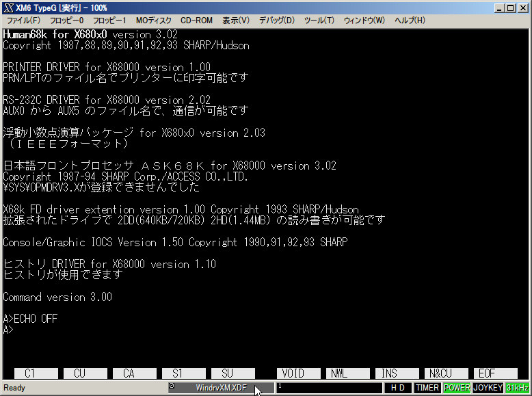Open the CD-ROM menu
Image resolution: width=532 pixels, height=396 pixels.
[196, 21]
